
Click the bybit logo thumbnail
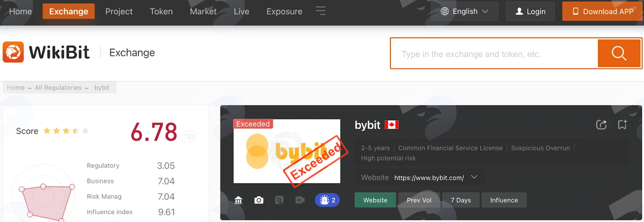click(287, 151)
